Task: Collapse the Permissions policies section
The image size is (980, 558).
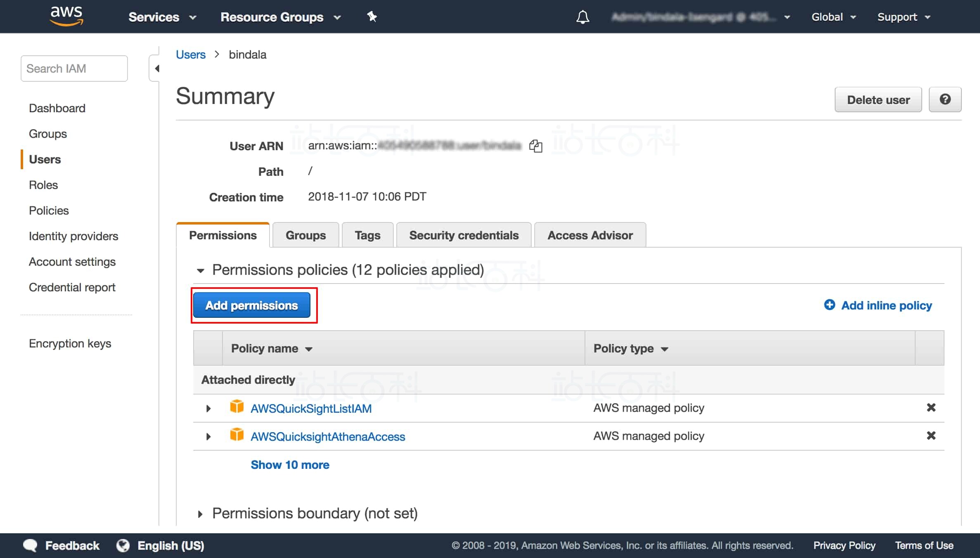Action: (201, 271)
